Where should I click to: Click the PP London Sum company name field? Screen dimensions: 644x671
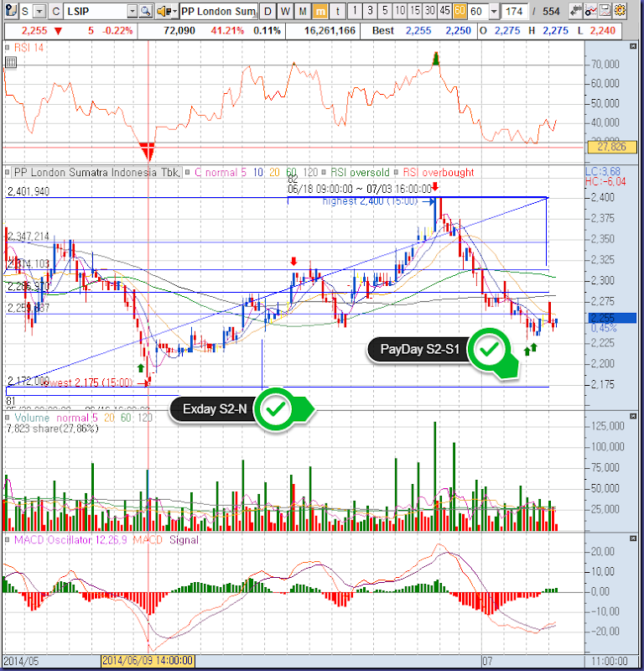tap(219, 12)
